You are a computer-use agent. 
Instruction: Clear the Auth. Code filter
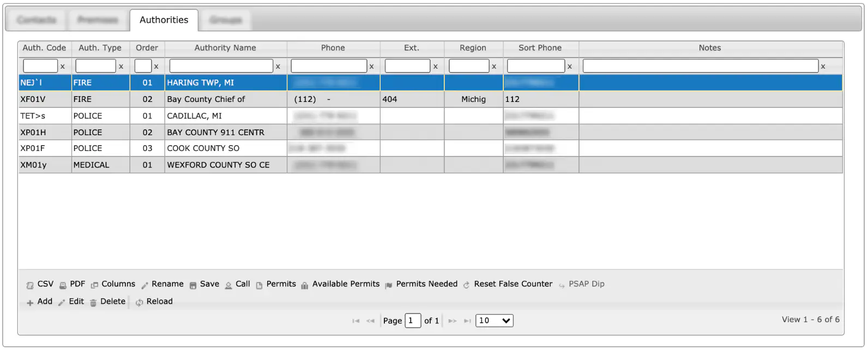(x=63, y=67)
